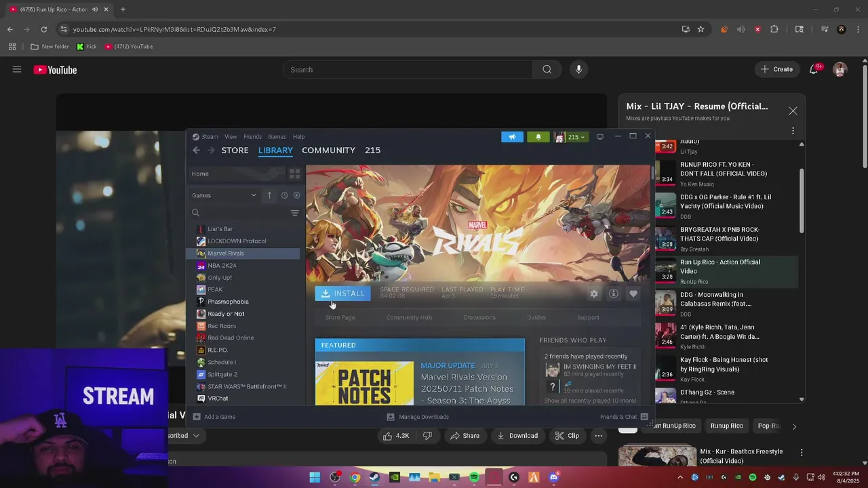The width and height of the screenshot is (868, 488).
Task: Click YouTube Create button
Action: click(x=776, y=69)
